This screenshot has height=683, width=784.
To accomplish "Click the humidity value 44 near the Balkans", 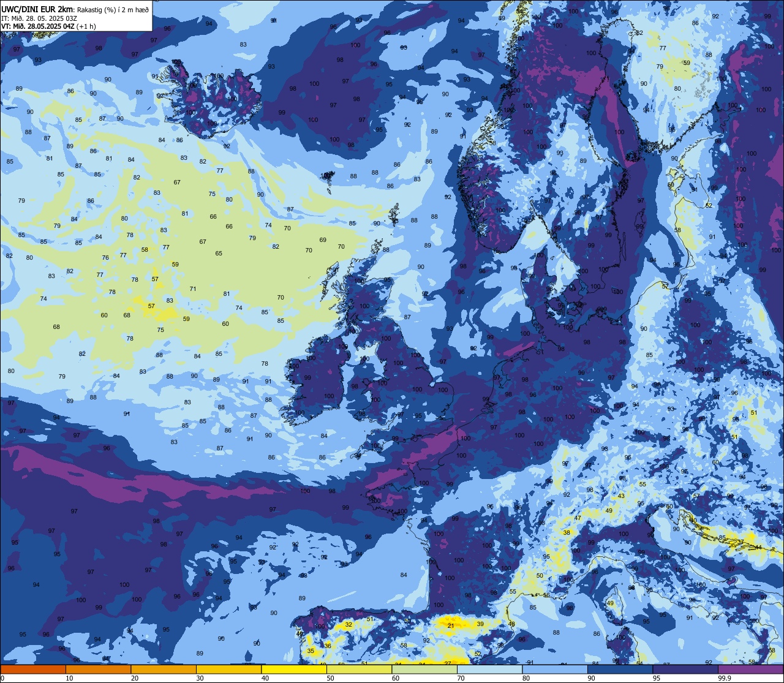I will pyautogui.click(x=758, y=547).
